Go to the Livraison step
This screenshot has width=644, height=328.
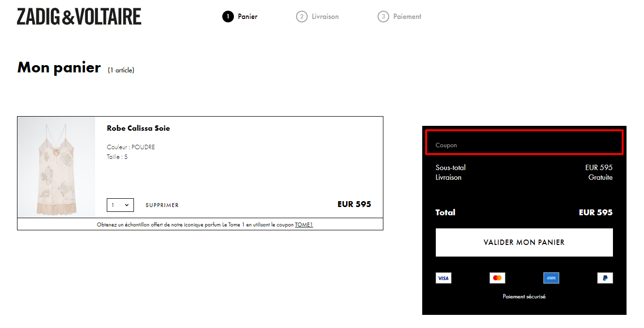point(325,17)
